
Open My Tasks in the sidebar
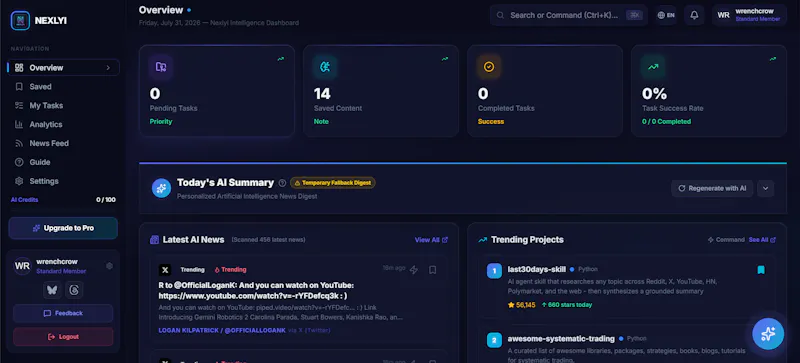[63, 106]
